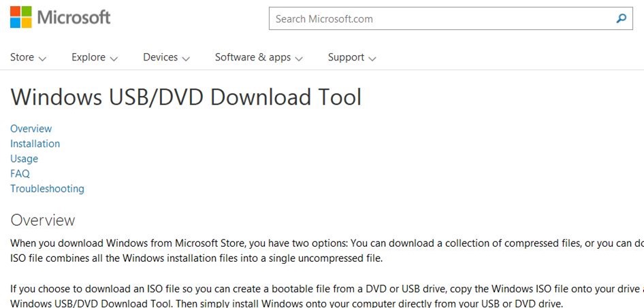The image size is (644, 308).
Task: Open the Usage section link
Action: click(24, 158)
